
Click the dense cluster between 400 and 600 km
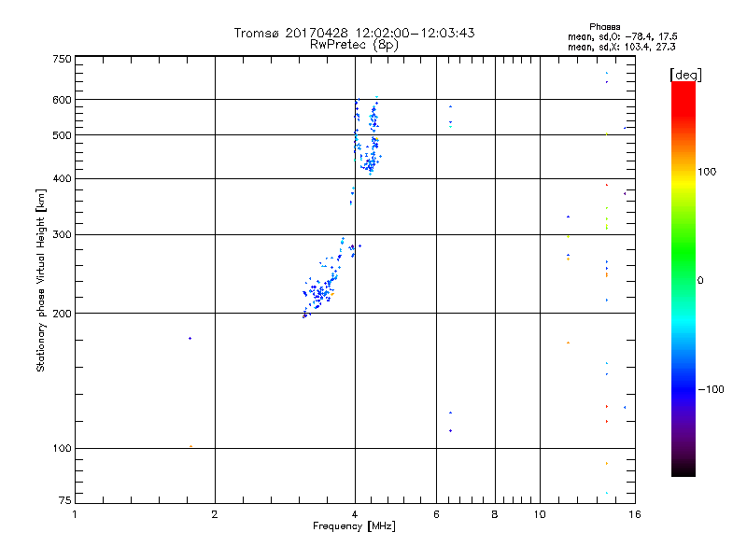(367, 140)
